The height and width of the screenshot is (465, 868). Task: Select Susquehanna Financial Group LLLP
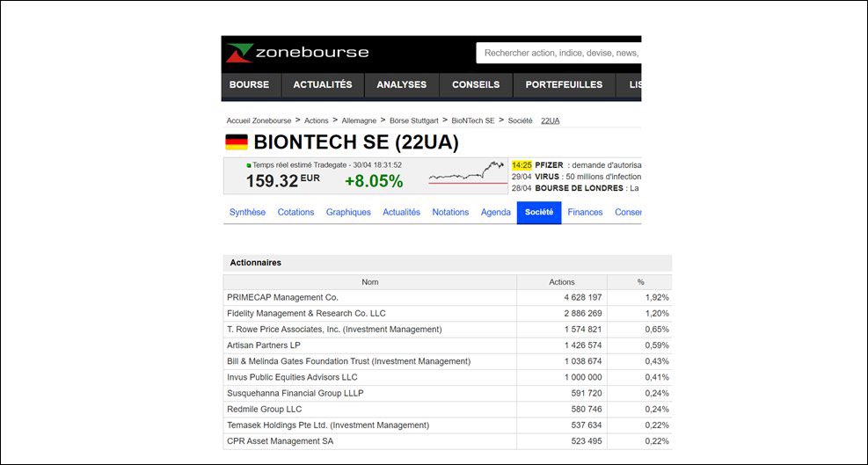[x=448, y=394]
